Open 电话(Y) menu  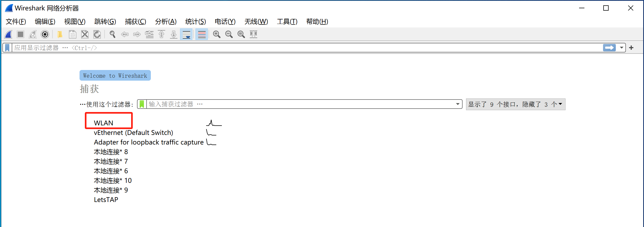[x=225, y=22]
